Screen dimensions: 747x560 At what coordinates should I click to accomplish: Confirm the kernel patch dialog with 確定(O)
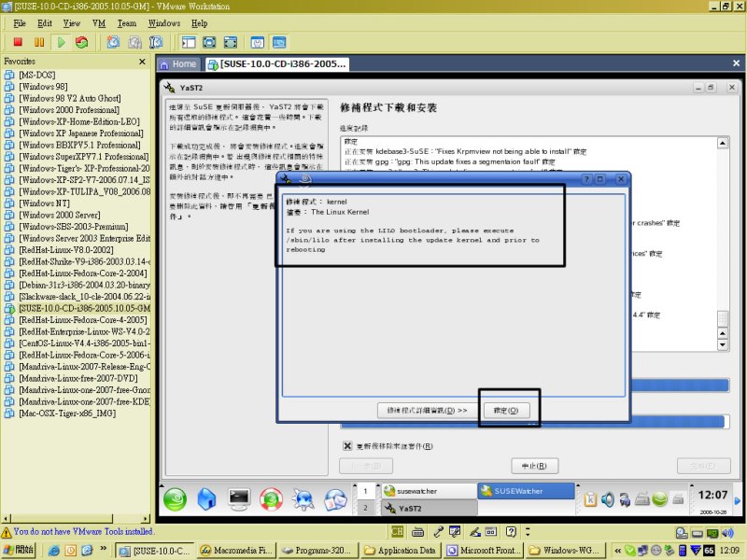505,410
